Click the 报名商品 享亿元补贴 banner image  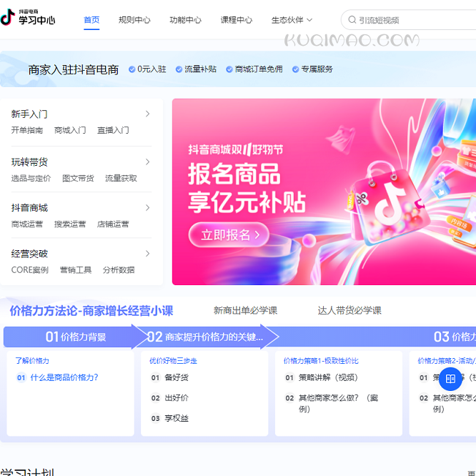pyautogui.click(x=324, y=192)
